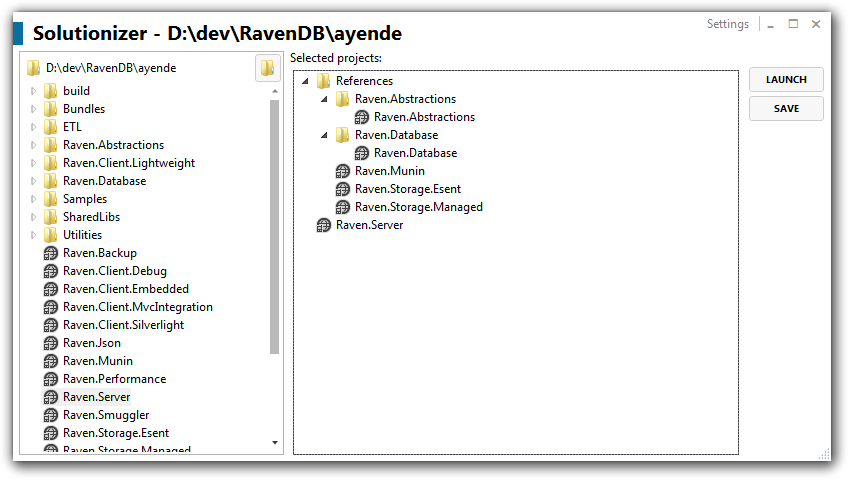Click the Utilities folder icon

click(50, 235)
